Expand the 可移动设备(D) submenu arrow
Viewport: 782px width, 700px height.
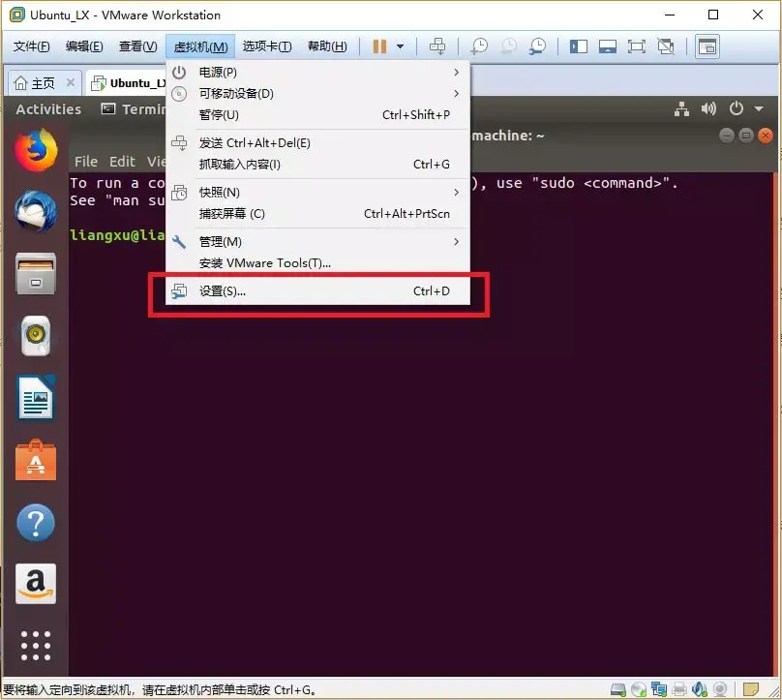(x=457, y=94)
